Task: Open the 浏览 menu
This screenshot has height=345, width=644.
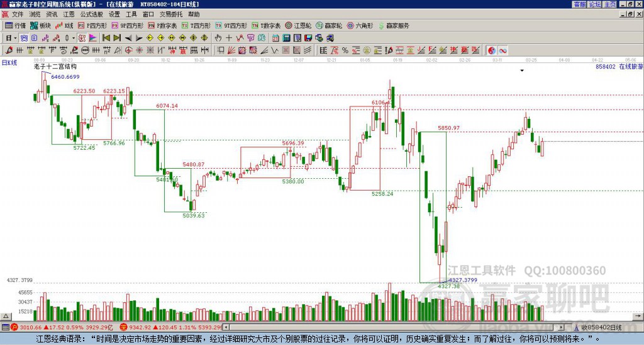Action: coord(35,14)
